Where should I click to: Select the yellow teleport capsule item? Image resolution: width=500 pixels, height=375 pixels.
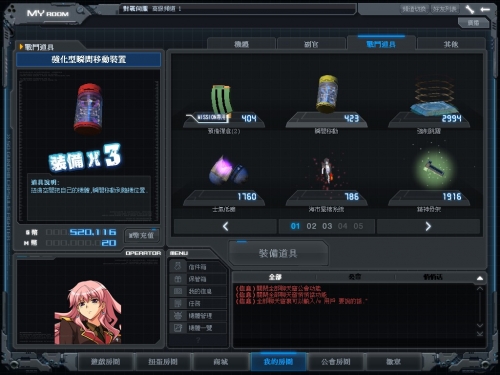(x=327, y=94)
